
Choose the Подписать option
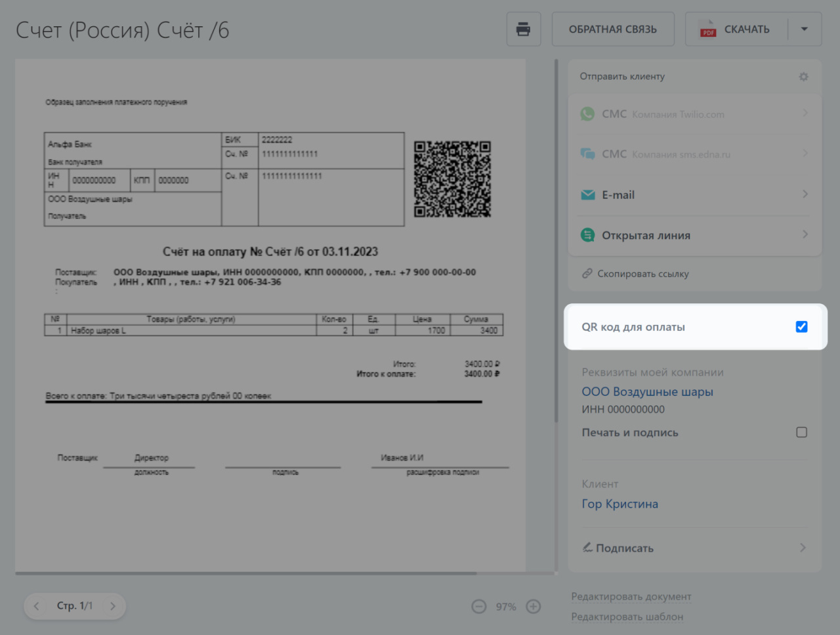click(694, 548)
